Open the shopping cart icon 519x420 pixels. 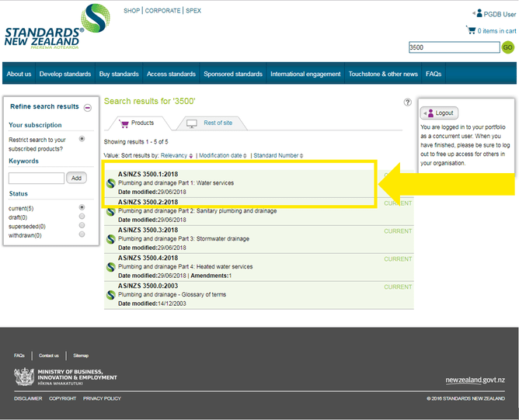click(470, 30)
